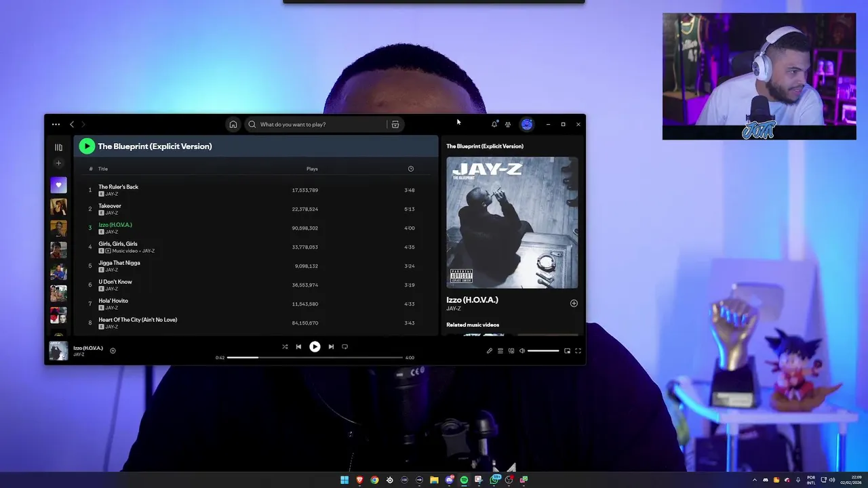This screenshot has width=868, height=488.
Task: Open Friend Activity icon
Action: 508,125
